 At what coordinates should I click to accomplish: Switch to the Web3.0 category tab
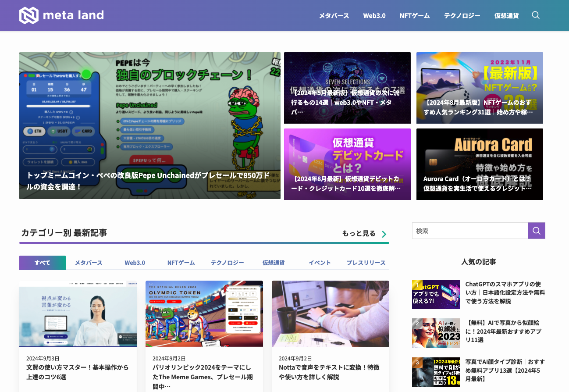click(x=135, y=262)
